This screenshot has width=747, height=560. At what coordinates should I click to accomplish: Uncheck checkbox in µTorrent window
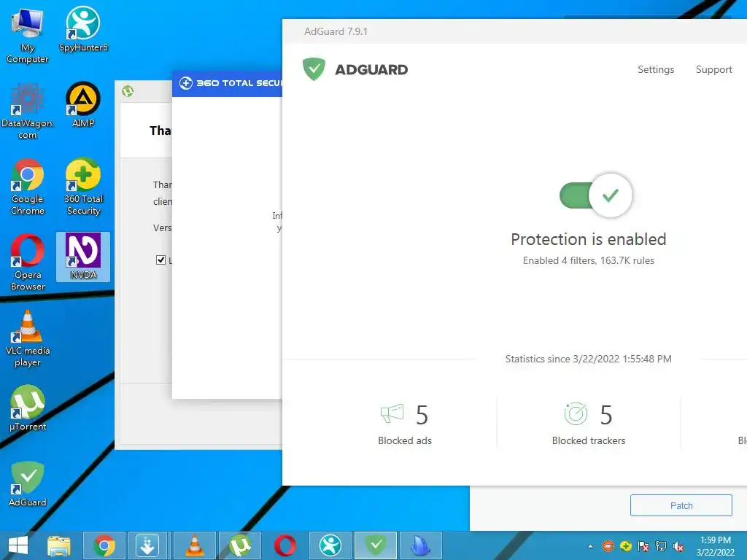tap(160, 260)
